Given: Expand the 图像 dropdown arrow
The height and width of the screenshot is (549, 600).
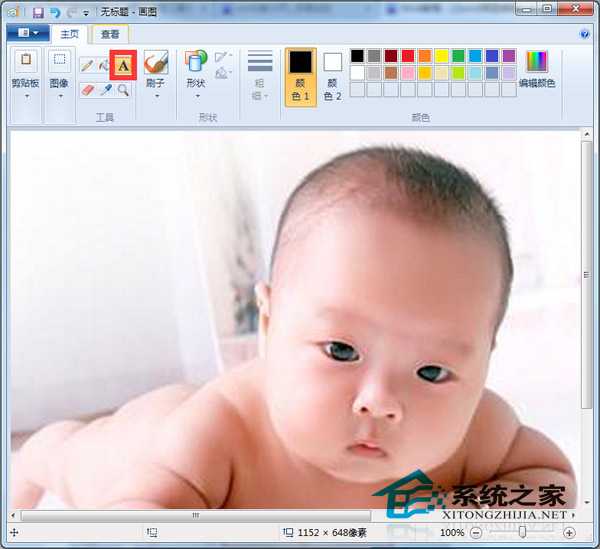Looking at the screenshot, I should 60,96.
